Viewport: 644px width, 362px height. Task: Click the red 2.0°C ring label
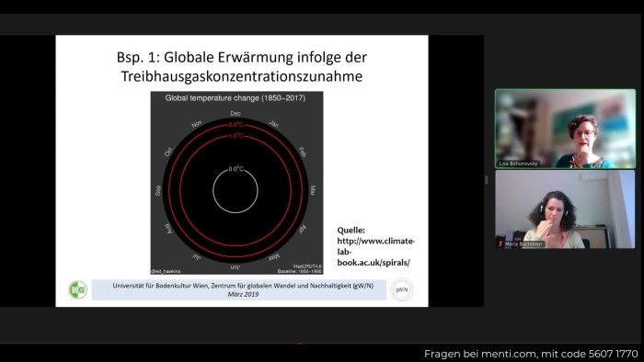(236, 125)
